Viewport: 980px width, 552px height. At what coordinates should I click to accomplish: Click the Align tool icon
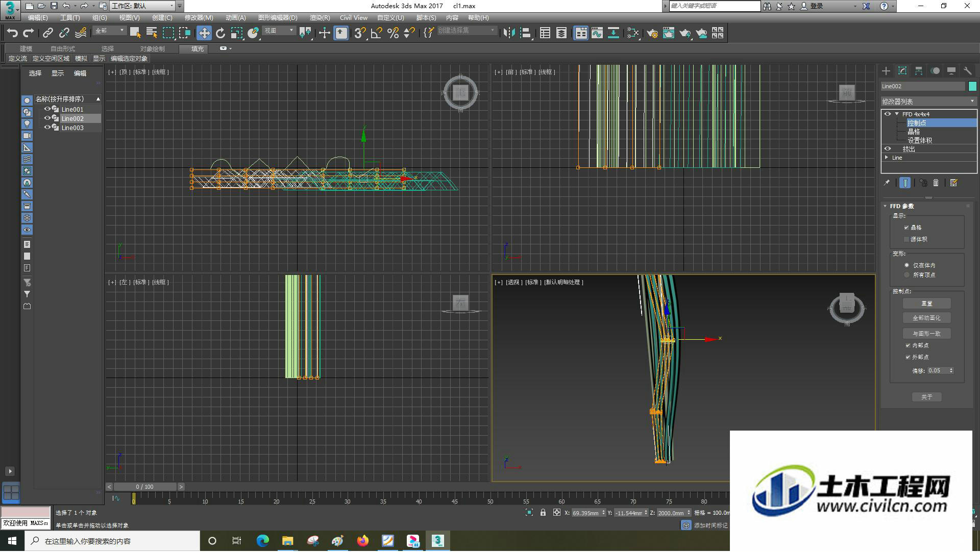pos(526,33)
